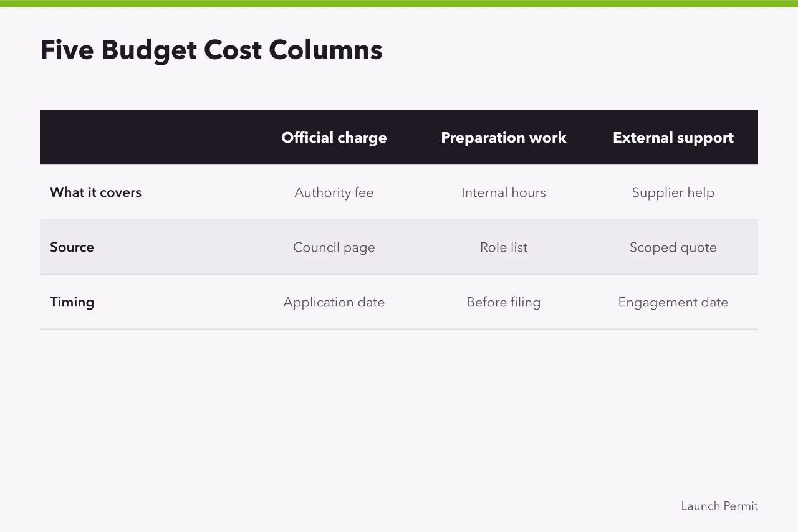Click the slide title 'Five Budget Cost Columns'
The image size is (798, 532).
coord(211,50)
